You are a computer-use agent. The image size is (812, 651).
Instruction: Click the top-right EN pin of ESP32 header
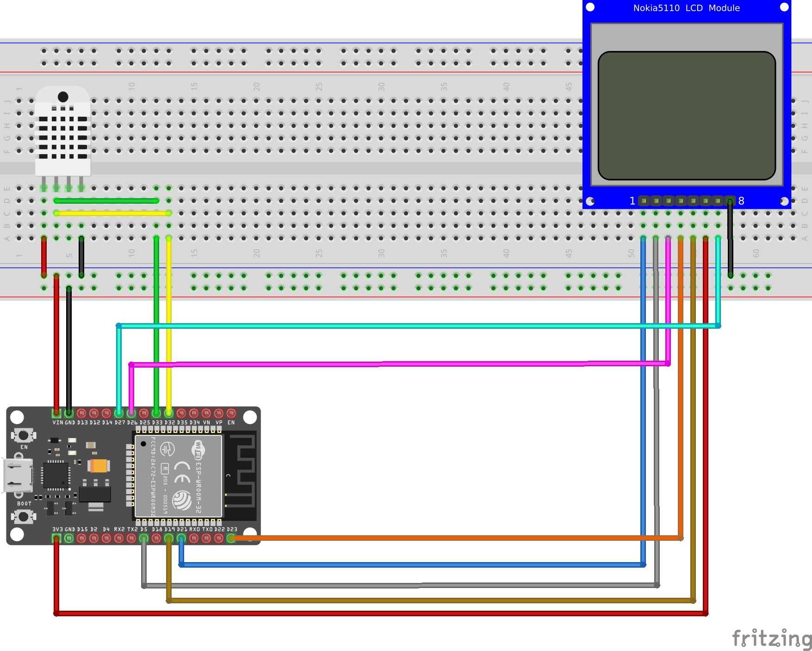click(x=231, y=413)
